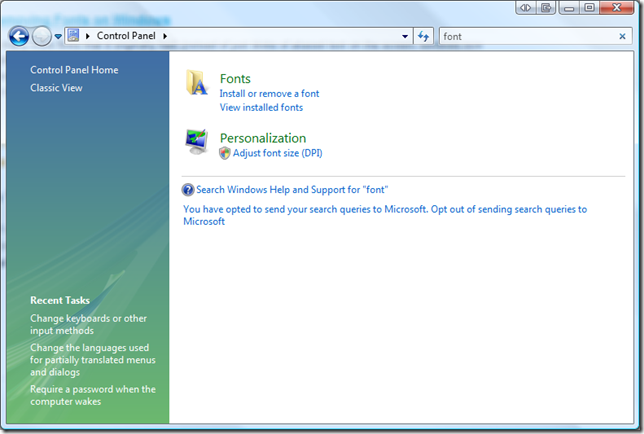Click the greyed Forward navigation button
644x434 pixels.
[41, 36]
